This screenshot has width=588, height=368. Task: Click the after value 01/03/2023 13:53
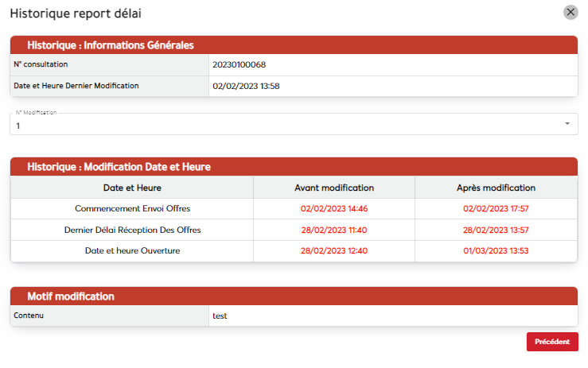click(x=496, y=251)
